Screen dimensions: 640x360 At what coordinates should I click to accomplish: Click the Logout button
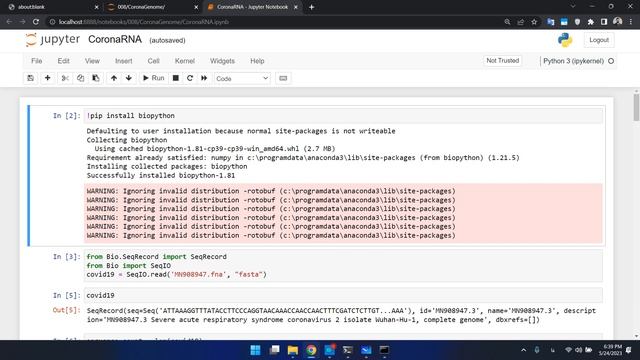point(599,40)
